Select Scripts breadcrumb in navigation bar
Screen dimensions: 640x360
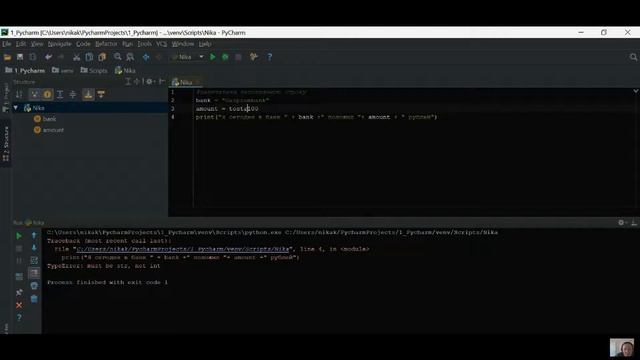tap(94, 71)
